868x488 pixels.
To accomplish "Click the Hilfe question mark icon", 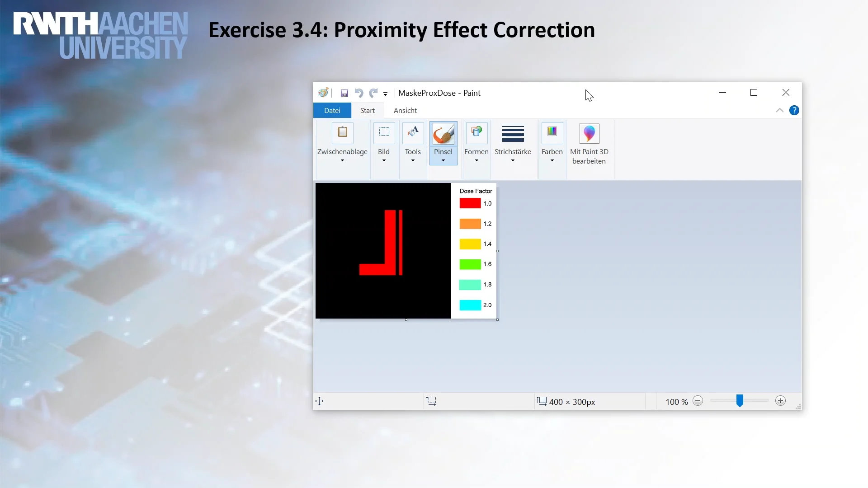I will (x=794, y=110).
